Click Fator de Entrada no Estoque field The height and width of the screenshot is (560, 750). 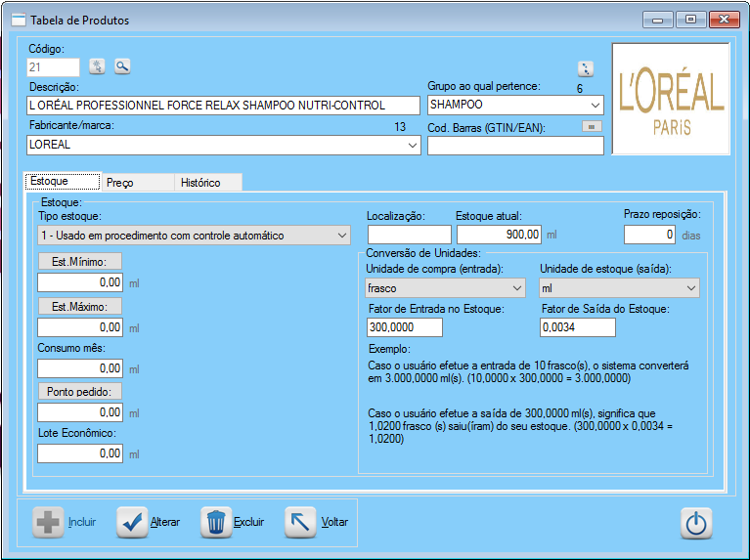pos(405,327)
